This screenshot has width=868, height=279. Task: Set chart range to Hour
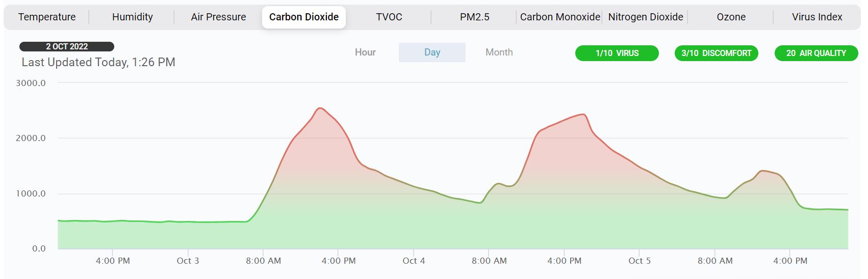click(365, 52)
